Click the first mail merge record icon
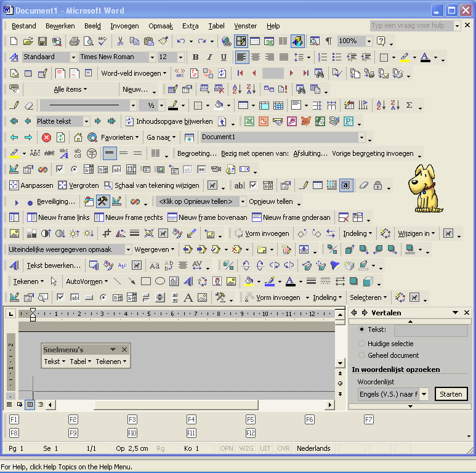Image resolution: width=476 pixels, height=473 pixels. tap(240, 73)
